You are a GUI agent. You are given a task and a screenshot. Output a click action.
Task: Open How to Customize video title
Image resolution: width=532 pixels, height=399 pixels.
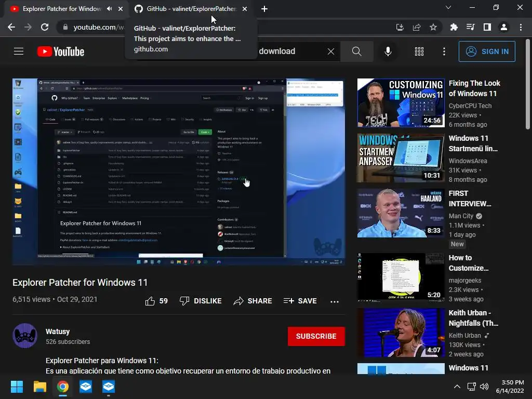tap(469, 263)
